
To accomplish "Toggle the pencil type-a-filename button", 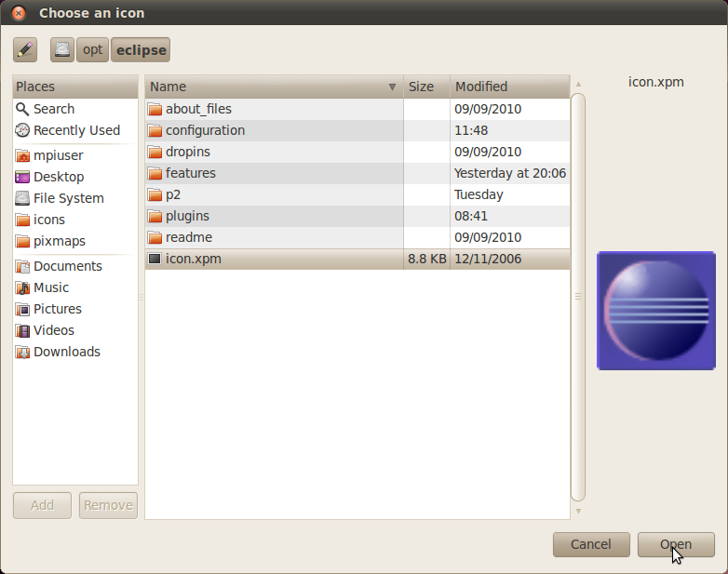I will (x=25, y=49).
